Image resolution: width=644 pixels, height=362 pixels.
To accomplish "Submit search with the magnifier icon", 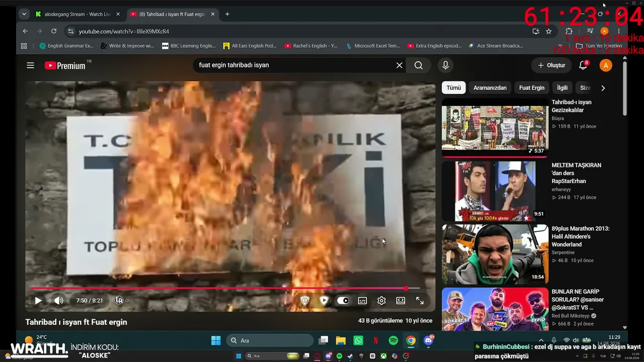I will 419,65.
